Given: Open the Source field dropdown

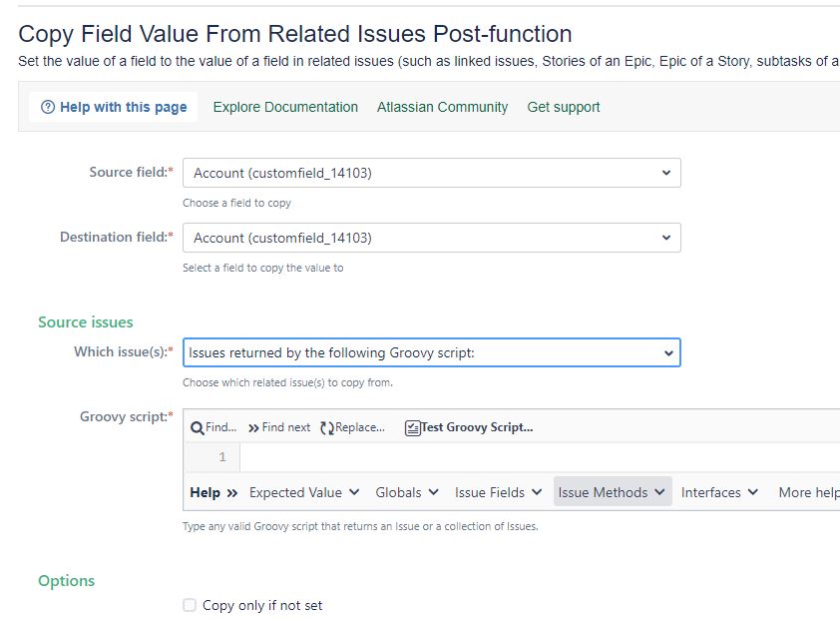Looking at the screenshot, I should [x=432, y=173].
